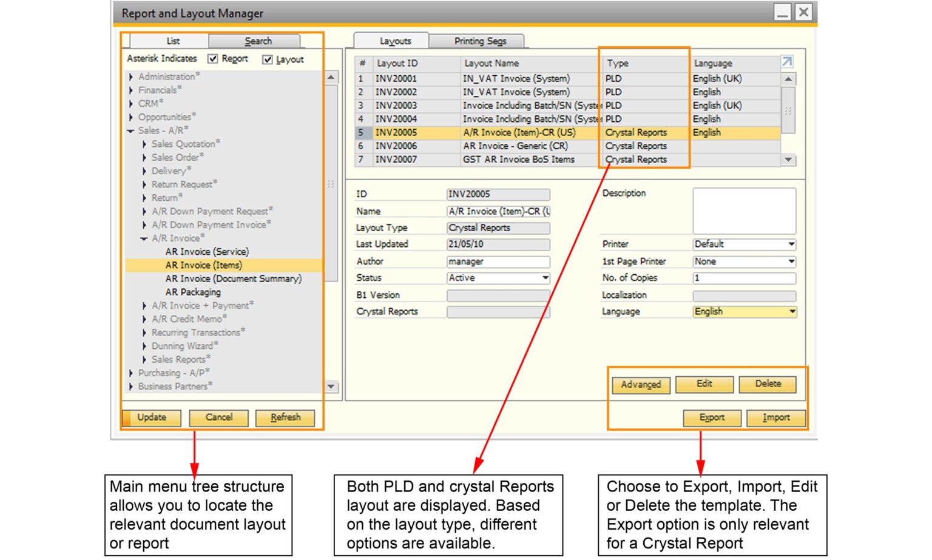Click the Refresh button
The height and width of the screenshot is (560, 932).
tap(285, 418)
